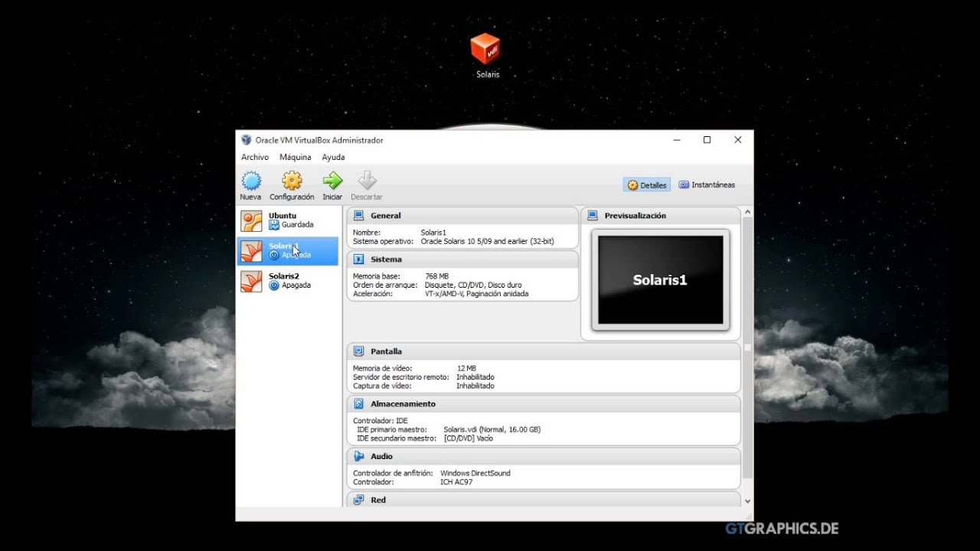
Task: Click the ICH AC97 controller value
Action: pos(456,482)
